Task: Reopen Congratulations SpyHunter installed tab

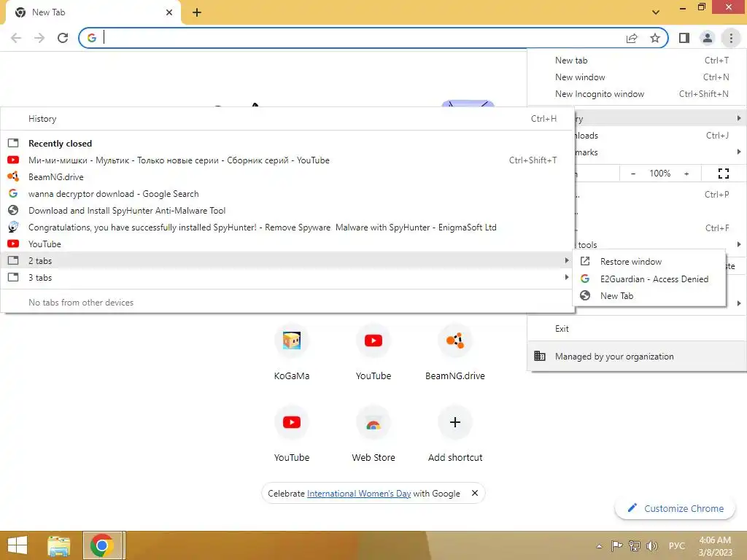Action: (x=287, y=227)
